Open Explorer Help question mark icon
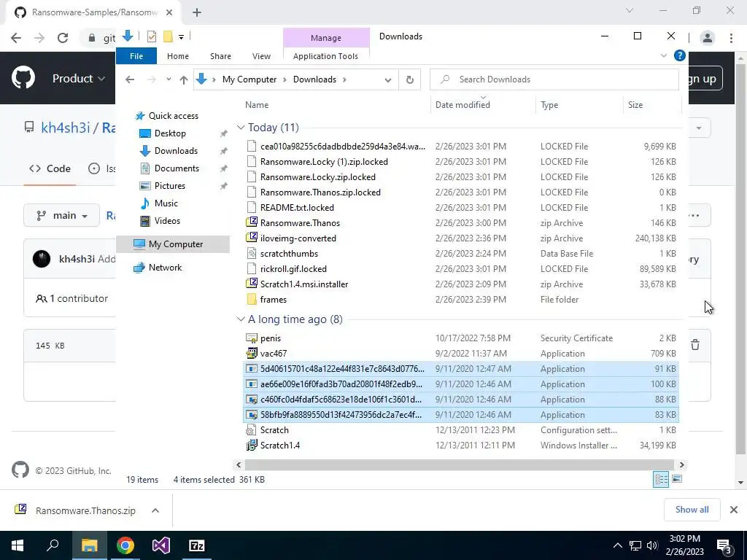747x560 pixels. pos(679,55)
